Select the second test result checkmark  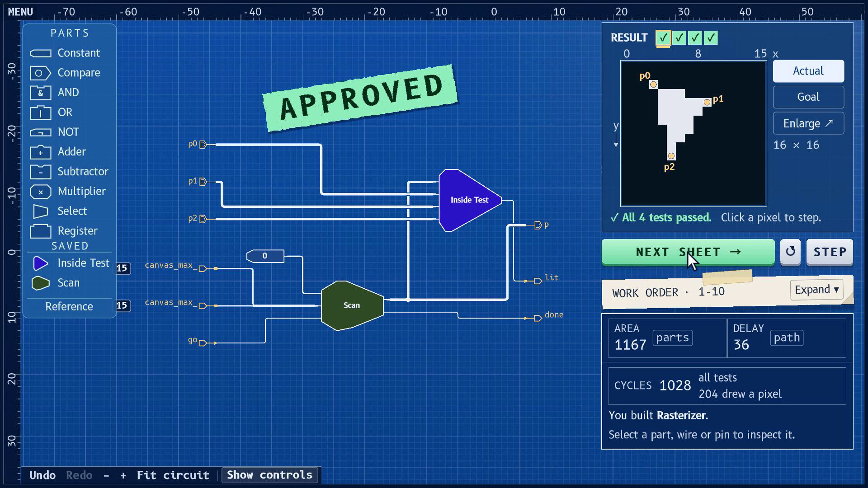[679, 38]
